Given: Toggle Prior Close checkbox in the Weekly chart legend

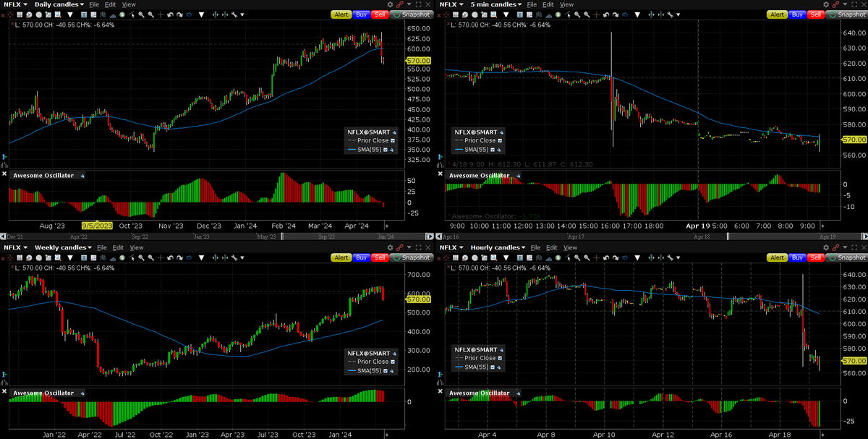Looking at the screenshot, I should click(393, 362).
